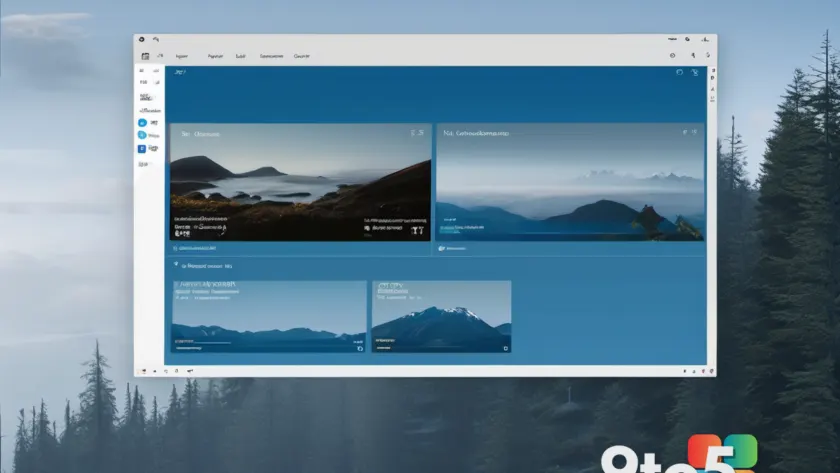Screen dimensions: 840x473
Task: Click the white circular icon in the blue header
Action: 679,72
